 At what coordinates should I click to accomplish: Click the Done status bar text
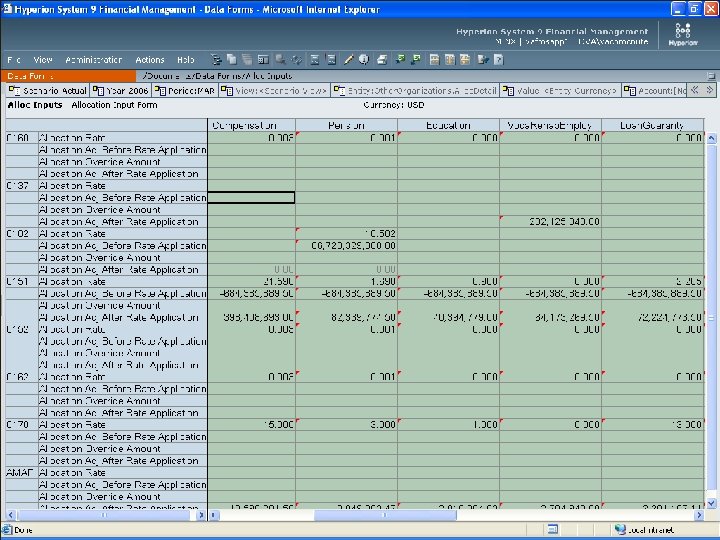click(x=23, y=530)
